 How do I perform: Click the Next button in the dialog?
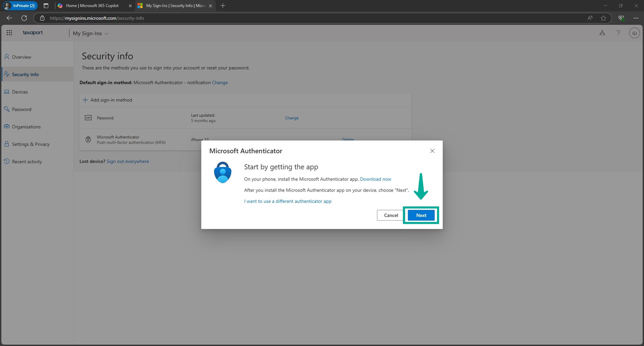421,215
